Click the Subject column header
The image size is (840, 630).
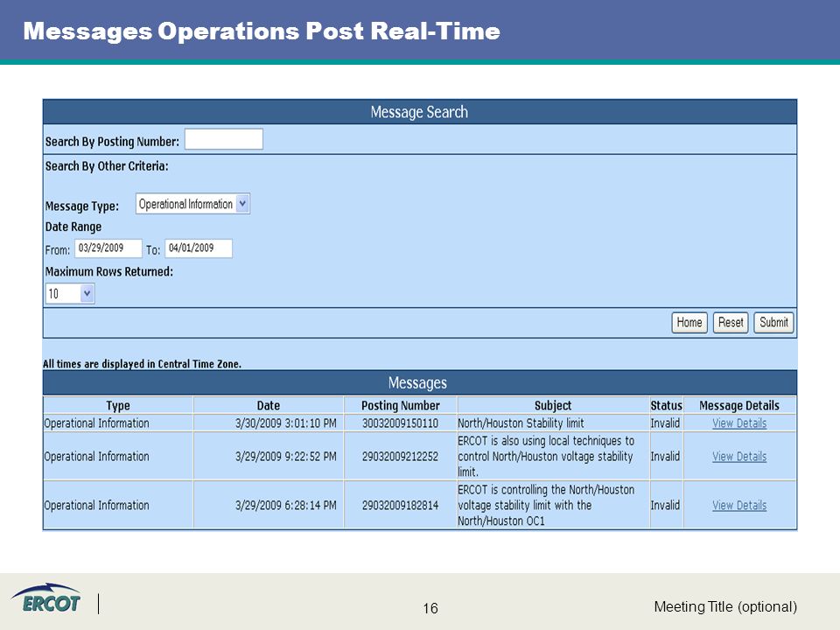(x=553, y=405)
